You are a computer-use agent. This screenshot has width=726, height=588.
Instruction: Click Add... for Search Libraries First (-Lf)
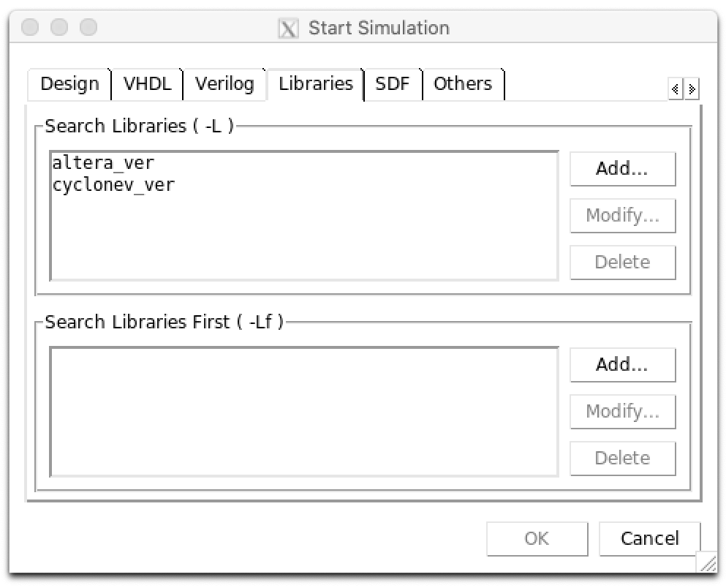coord(622,364)
